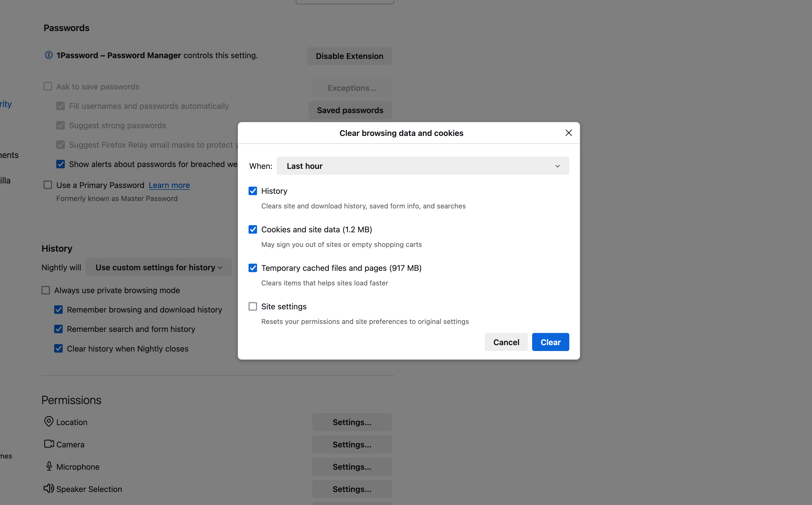
Task: Expand Use custom settings for history dropdown
Action: [158, 267]
